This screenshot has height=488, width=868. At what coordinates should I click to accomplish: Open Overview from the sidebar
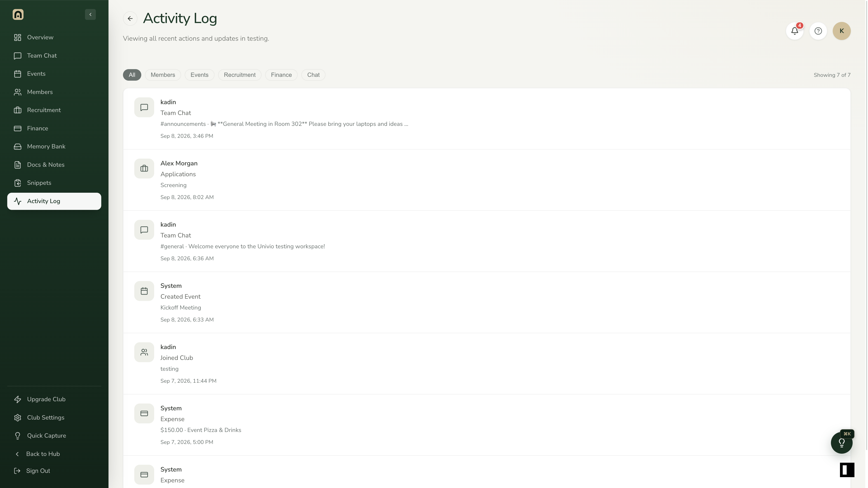coord(54,37)
